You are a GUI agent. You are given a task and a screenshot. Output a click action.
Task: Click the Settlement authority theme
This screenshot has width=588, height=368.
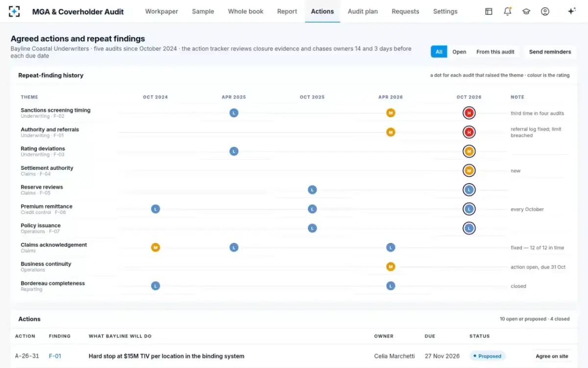tap(47, 168)
